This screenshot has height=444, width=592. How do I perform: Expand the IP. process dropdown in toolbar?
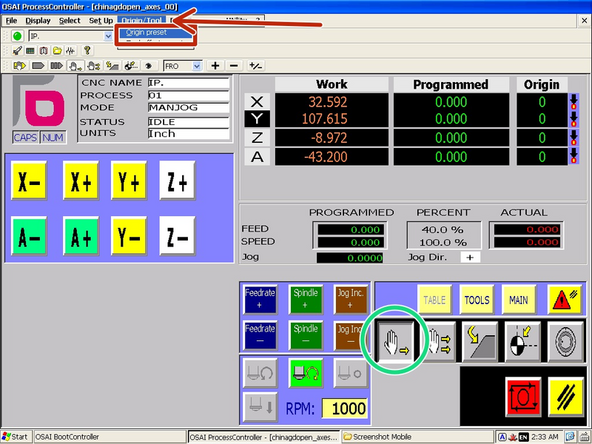108,36
